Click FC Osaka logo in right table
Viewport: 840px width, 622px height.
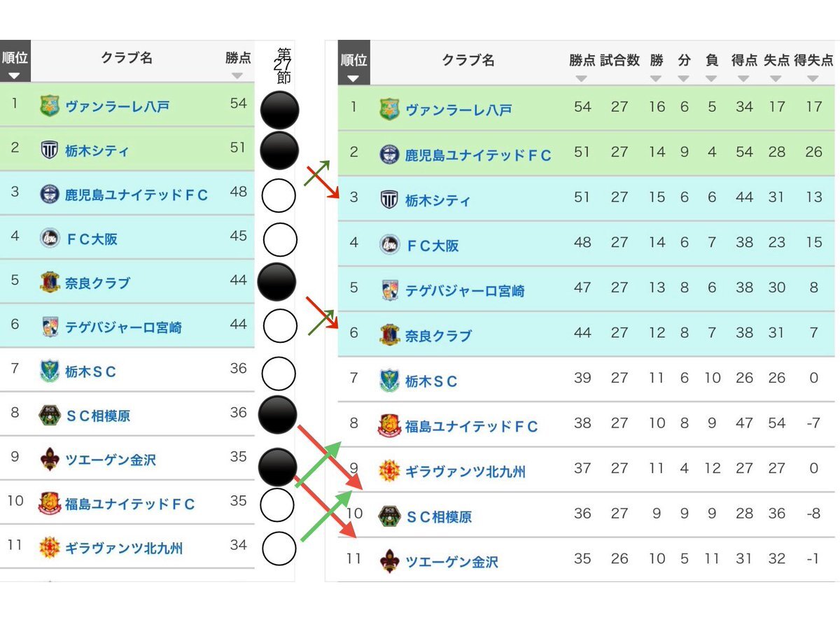point(389,245)
